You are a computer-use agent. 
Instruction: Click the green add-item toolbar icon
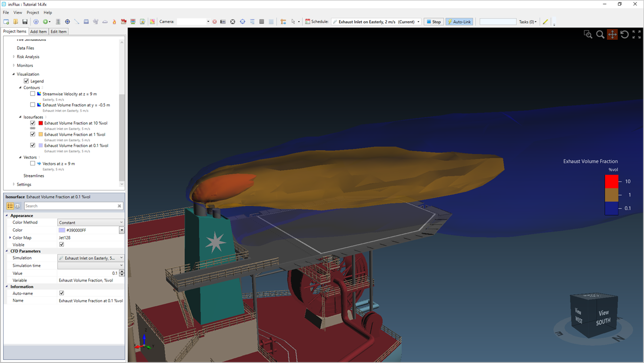45,22
